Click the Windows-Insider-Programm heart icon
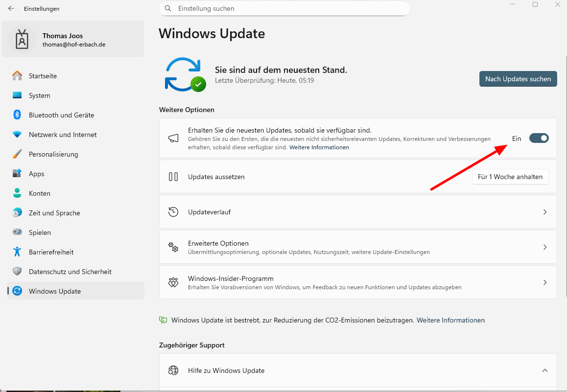The image size is (567, 392). point(173,282)
